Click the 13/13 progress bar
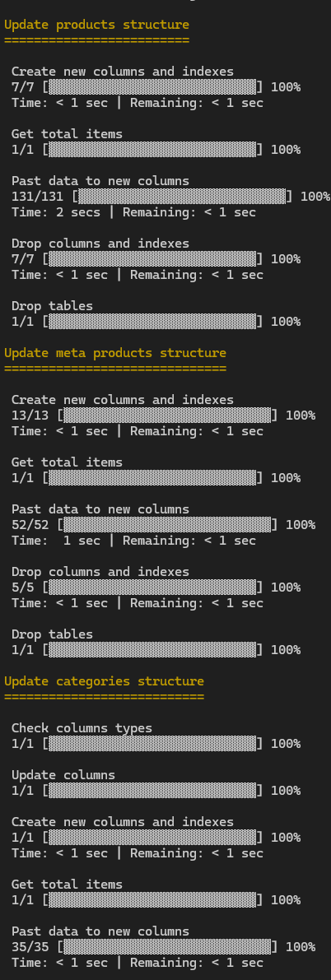The height and width of the screenshot is (980, 331). pos(167,415)
